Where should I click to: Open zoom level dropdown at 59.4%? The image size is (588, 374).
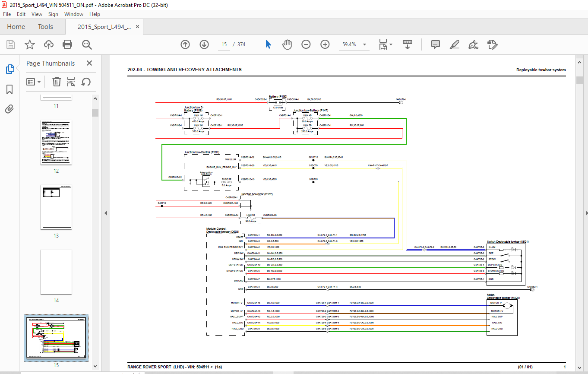(364, 44)
